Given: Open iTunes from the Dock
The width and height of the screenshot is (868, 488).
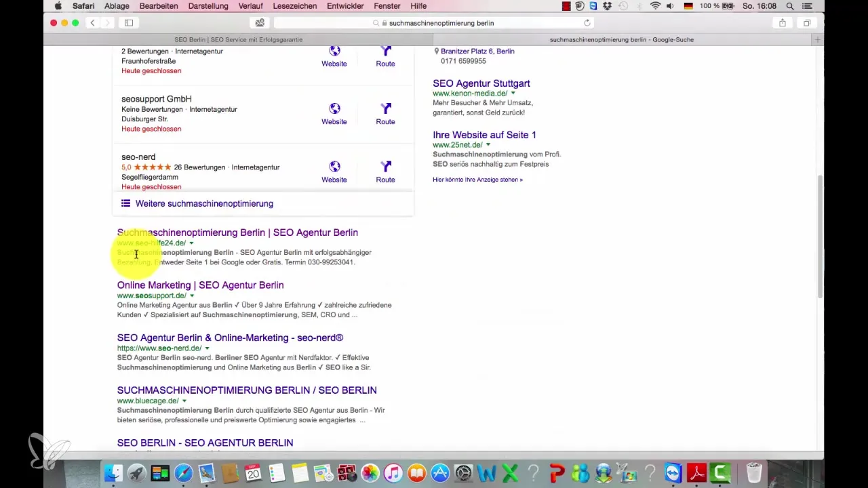Looking at the screenshot, I should [393, 472].
